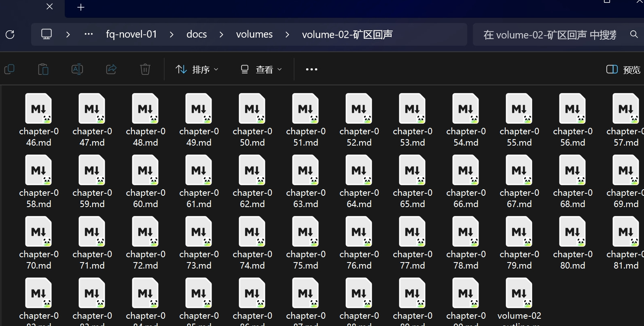
Task: Select file chapter-058.md
Action: tap(39, 181)
